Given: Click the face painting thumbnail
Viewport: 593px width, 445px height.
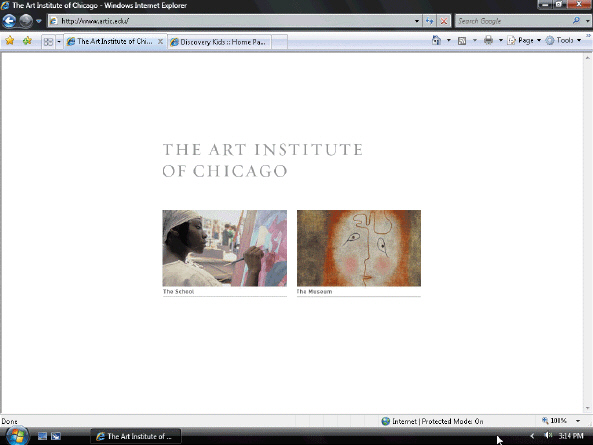Looking at the screenshot, I should point(359,248).
